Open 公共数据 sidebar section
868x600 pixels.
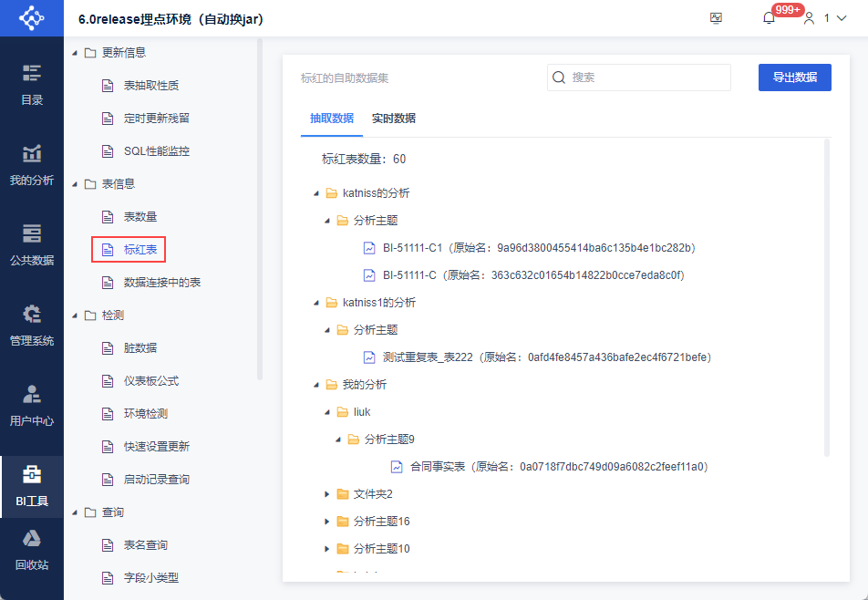tap(32, 244)
